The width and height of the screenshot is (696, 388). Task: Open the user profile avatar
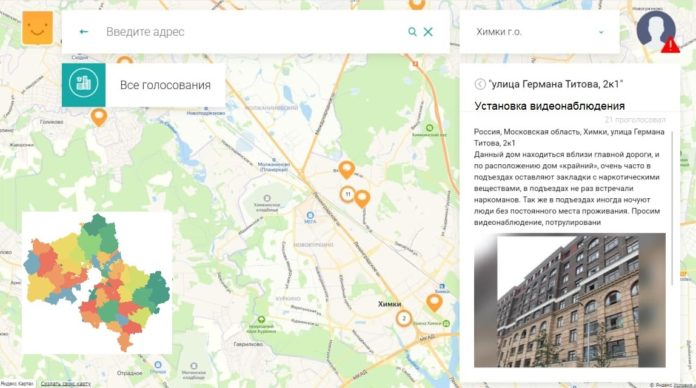click(656, 30)
